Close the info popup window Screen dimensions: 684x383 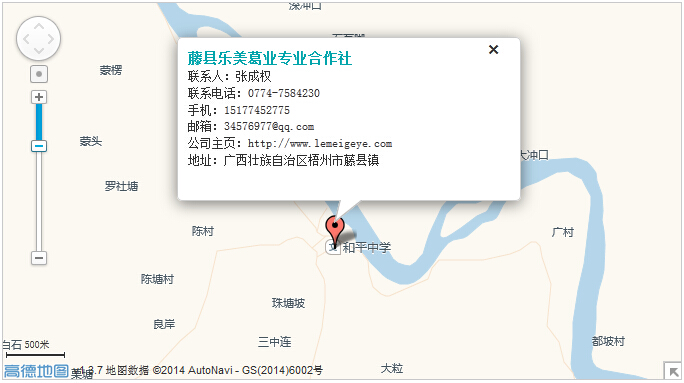(x=493, y=50)
